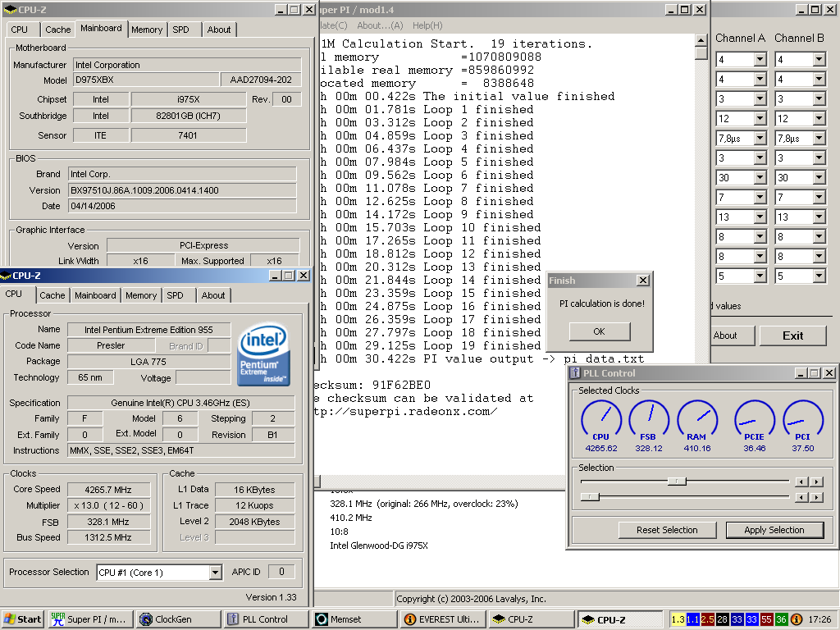This screenshot has width=840, height=630.
Task: Close the Finish dialog
Action: 643,281
